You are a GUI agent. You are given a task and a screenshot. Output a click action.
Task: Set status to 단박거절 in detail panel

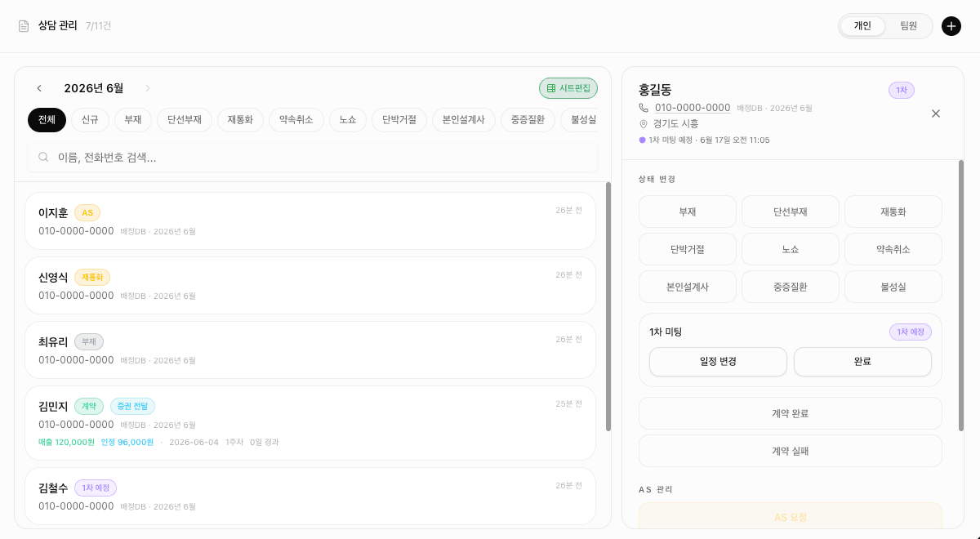pyautogui.click(x=688, y=249)
